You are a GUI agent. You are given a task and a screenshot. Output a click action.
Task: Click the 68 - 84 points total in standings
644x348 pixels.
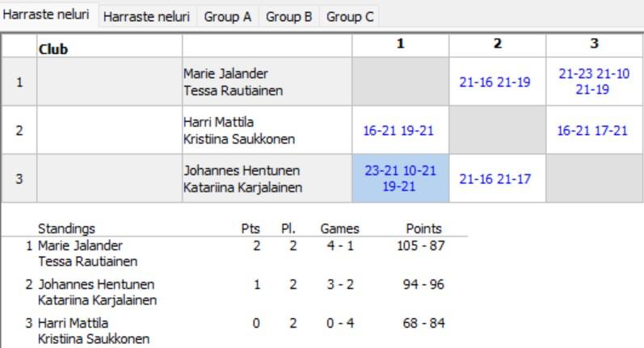(x=424, y=323)
